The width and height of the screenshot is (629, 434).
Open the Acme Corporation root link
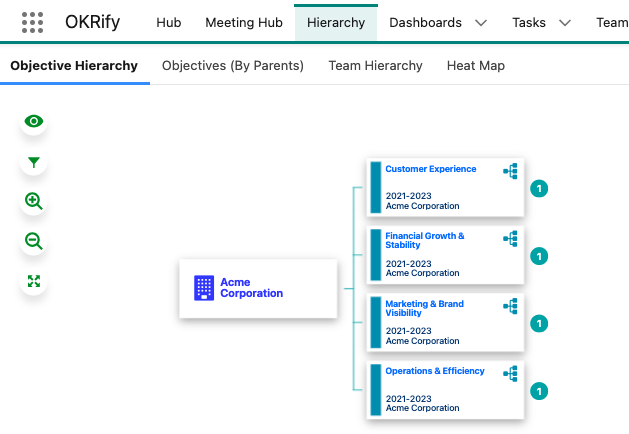(252, 288)
